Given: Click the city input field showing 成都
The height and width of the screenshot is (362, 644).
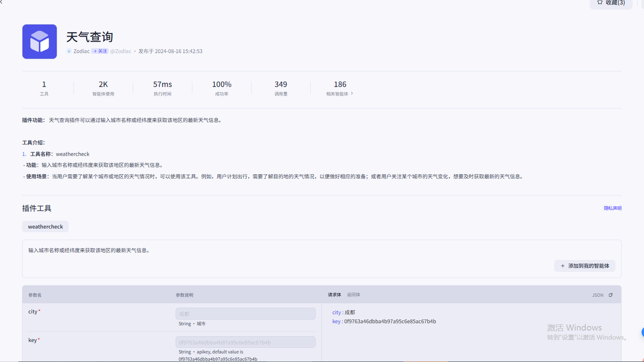Looking at the screenshot, I should point(246,314).
